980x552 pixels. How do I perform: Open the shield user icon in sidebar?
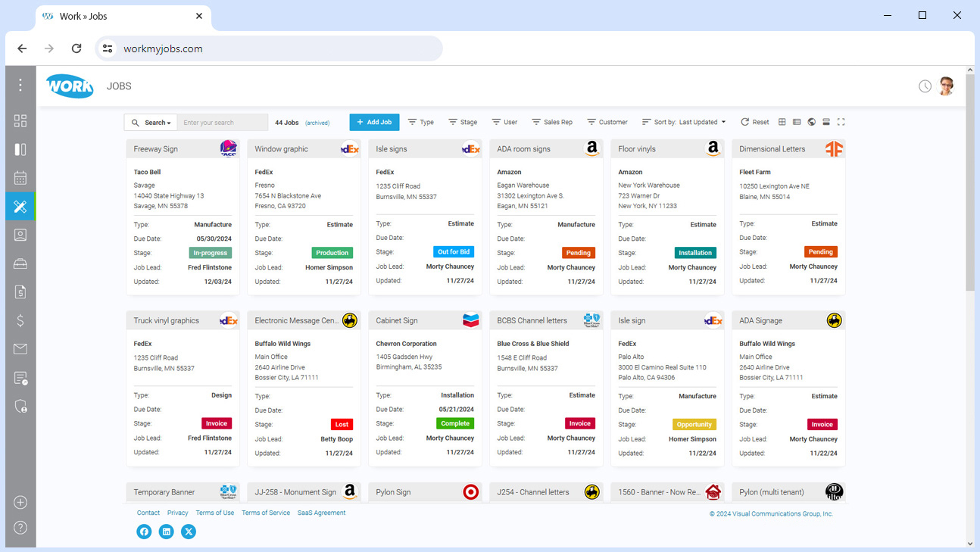[x=20, y=407]
